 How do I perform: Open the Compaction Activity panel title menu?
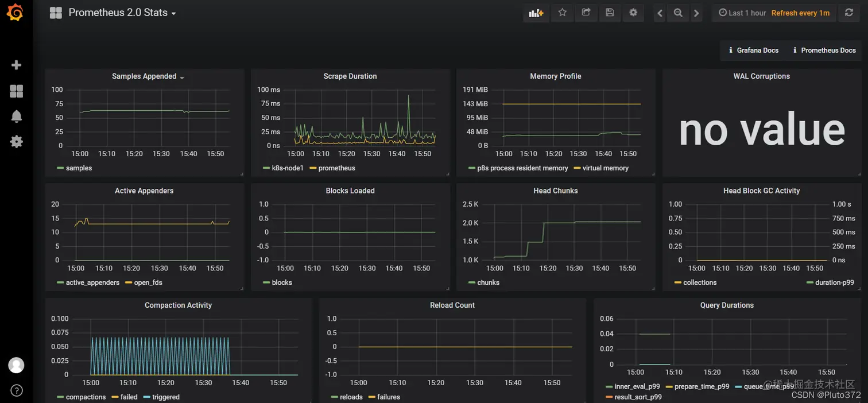click(x=178, y=305)
